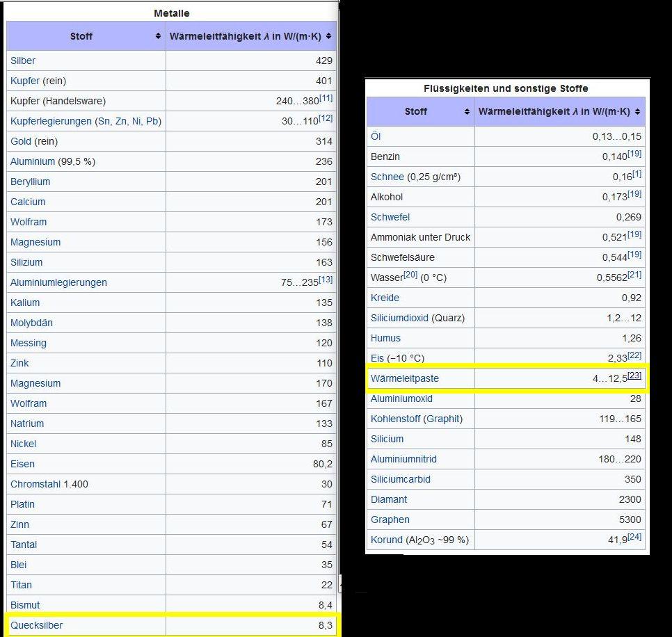The height and width of the screenshot is (637, 672).
Task: Click footnote 20 next to Wasser
Action: click(410, 275)
